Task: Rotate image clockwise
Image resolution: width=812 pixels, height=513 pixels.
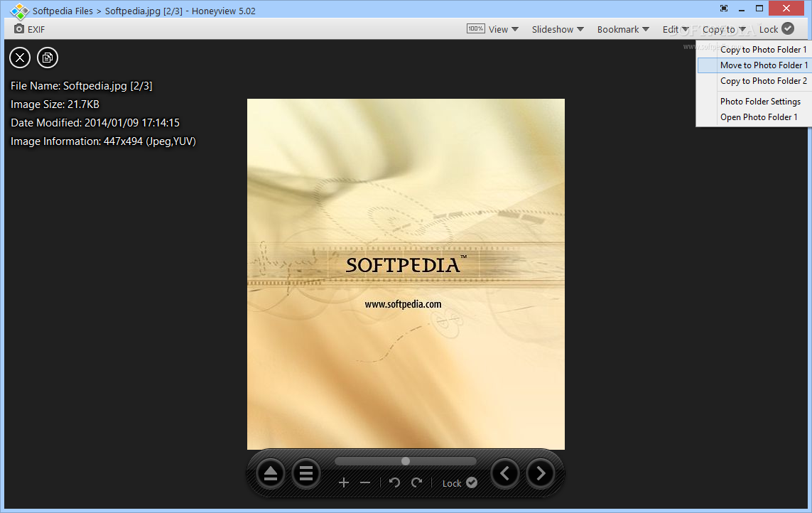Action: point(417,483)
